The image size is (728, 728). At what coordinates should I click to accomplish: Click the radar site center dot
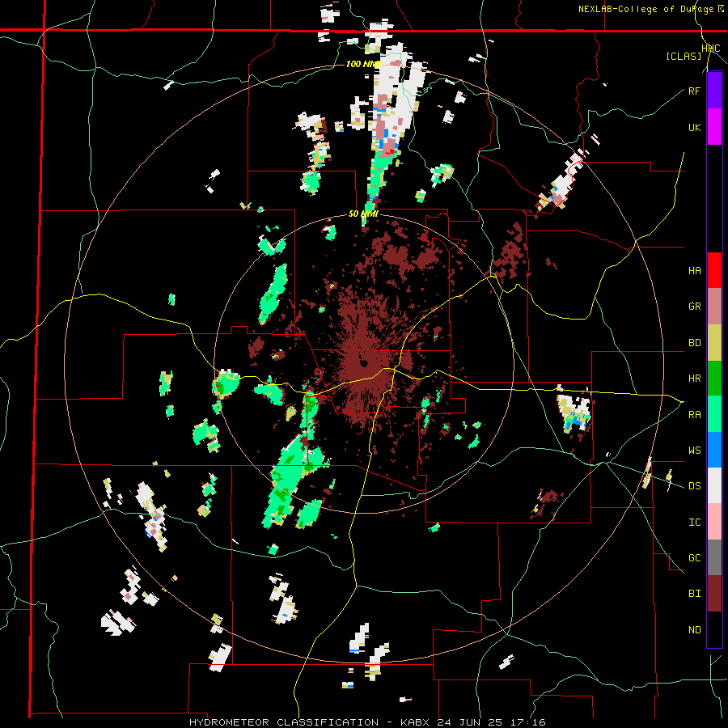pyautogui.click(x=364, y=363)
